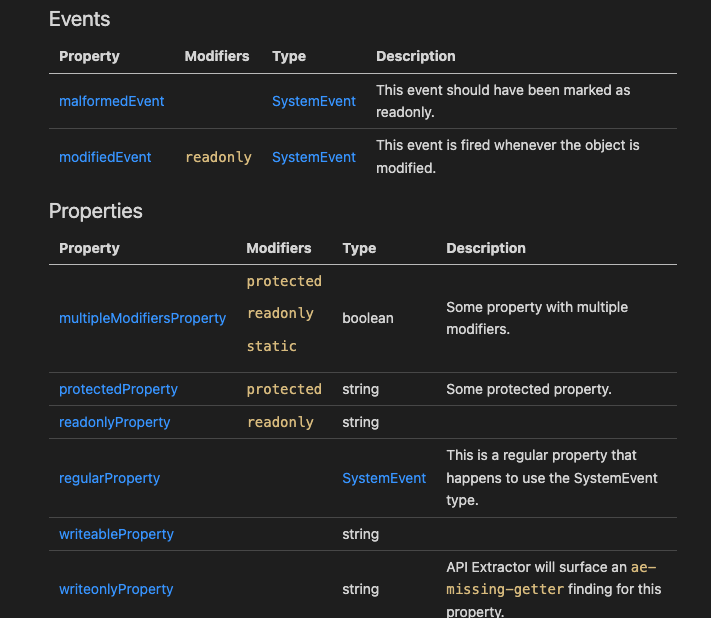The image size is (711, 618).
Task: Click the protected modifier of protectedProperty
Action: point(284,389)
